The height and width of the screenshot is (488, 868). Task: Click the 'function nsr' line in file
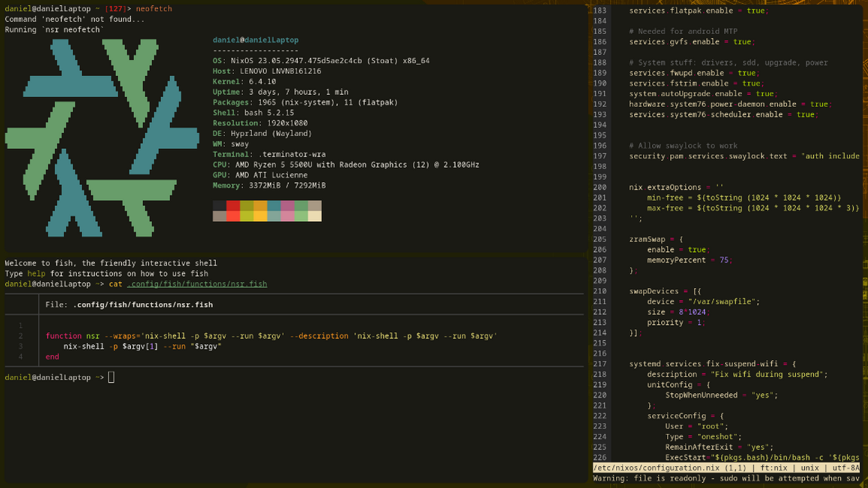73,336
